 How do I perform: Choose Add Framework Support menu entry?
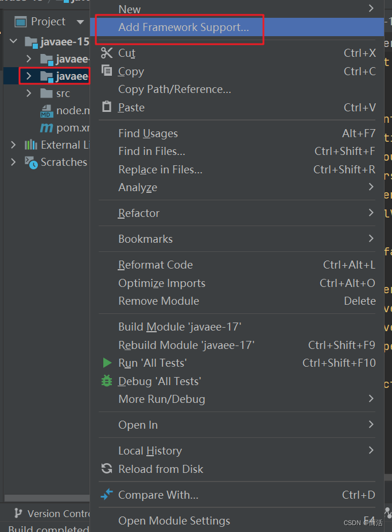237,27
